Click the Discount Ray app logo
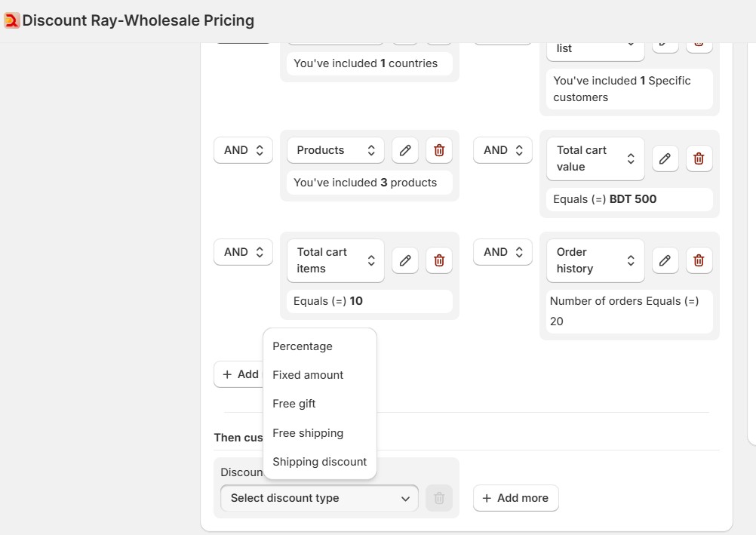This screenshot has height=535, width=756. [x=11, y=20]
